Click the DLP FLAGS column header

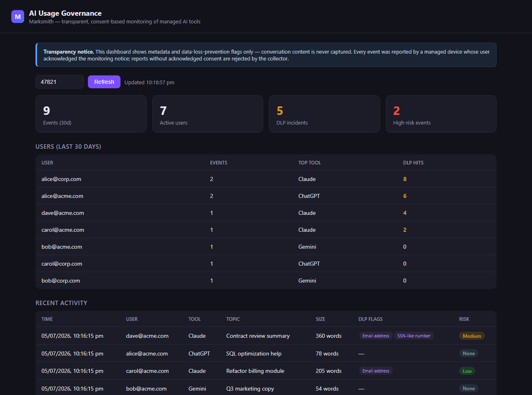pos(370,319)
